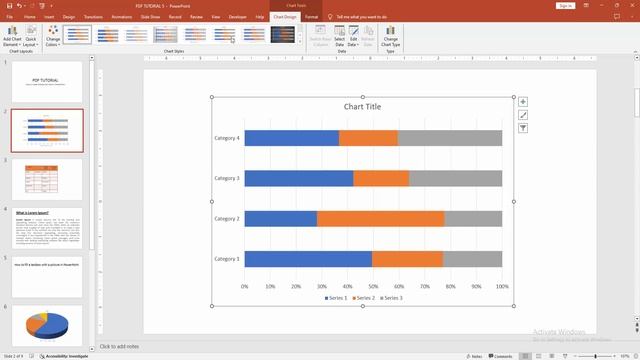Customize Quick Access Toolbar arrow

51,6
